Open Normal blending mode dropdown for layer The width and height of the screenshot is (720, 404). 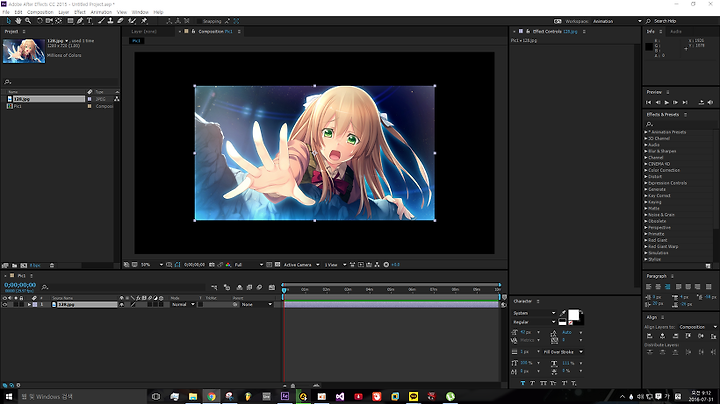tap(183, 304)
